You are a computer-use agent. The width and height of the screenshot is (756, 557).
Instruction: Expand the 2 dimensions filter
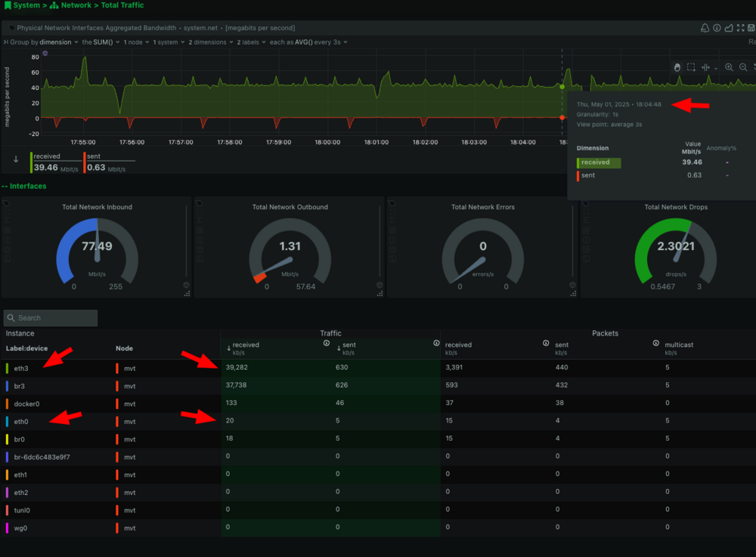click(211, 42)
